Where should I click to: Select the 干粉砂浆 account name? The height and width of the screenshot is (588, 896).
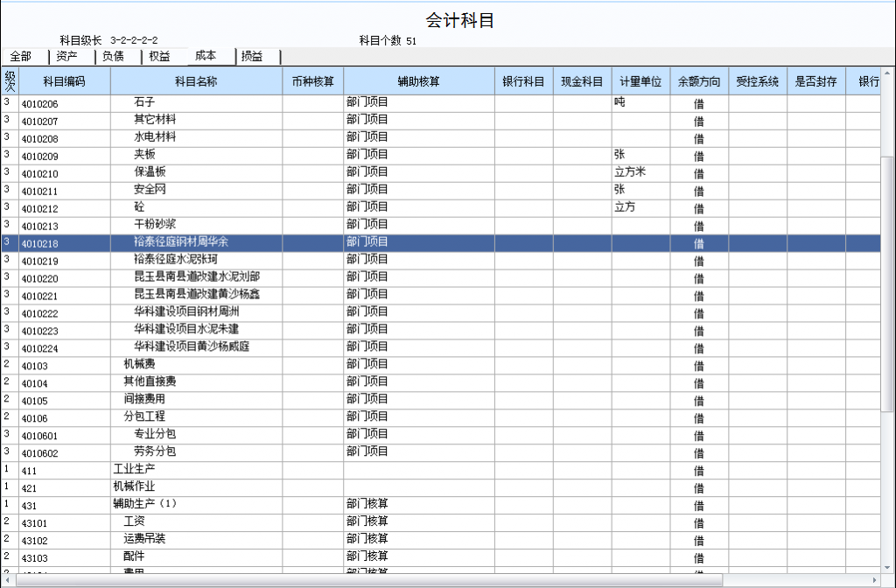155,225
